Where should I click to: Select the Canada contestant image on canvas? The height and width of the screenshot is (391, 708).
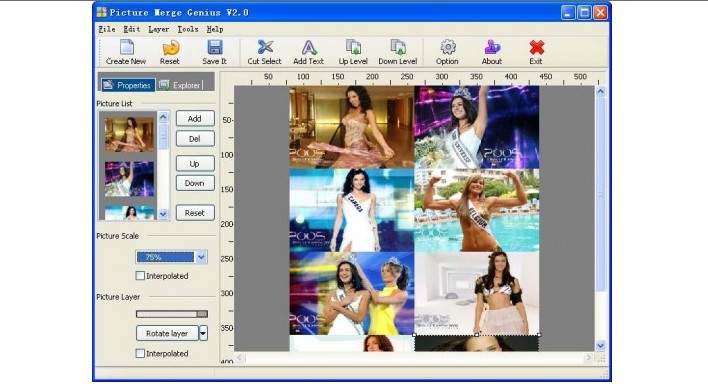(352, 210)
